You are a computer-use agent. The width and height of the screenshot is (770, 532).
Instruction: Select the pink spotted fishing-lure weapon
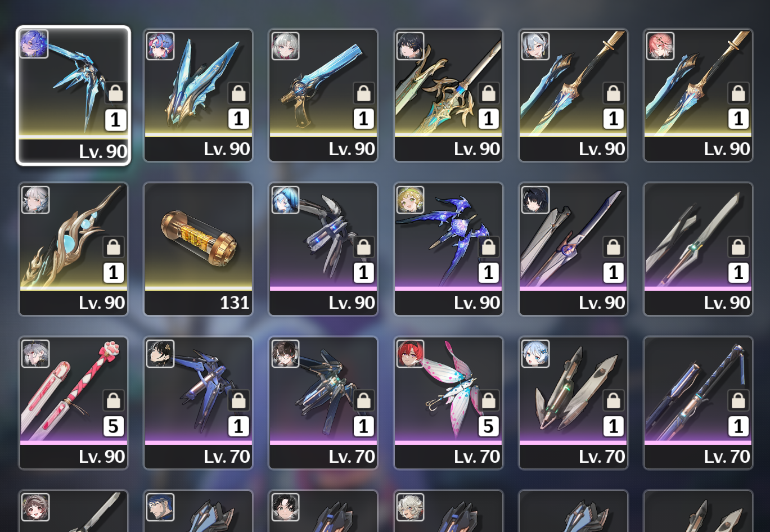[x=448, y=403]
